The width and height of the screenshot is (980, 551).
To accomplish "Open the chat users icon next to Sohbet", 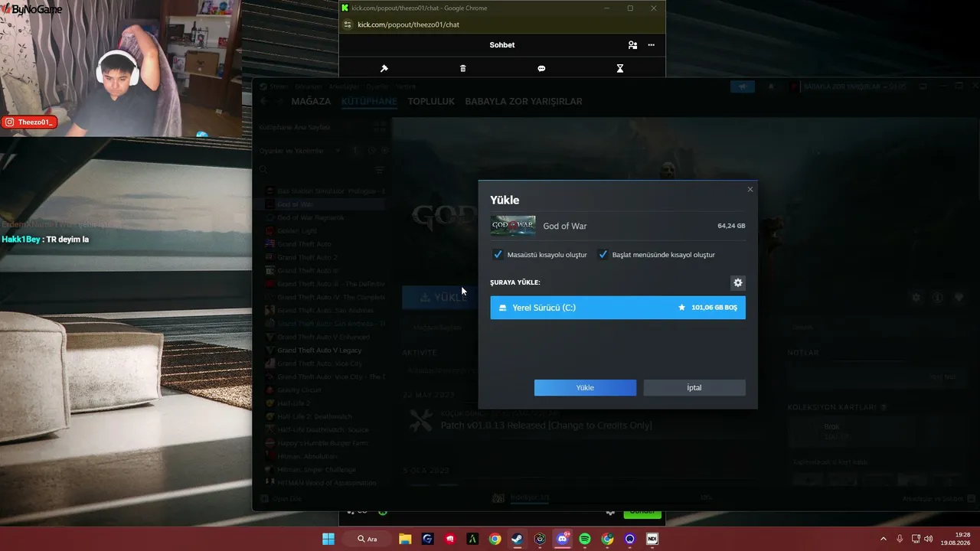I will [632, 45].
